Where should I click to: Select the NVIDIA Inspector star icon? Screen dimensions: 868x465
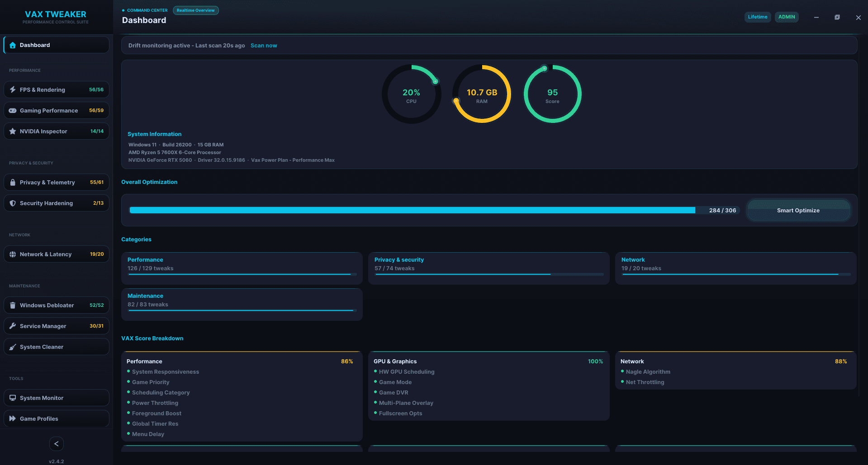point(12,131)
